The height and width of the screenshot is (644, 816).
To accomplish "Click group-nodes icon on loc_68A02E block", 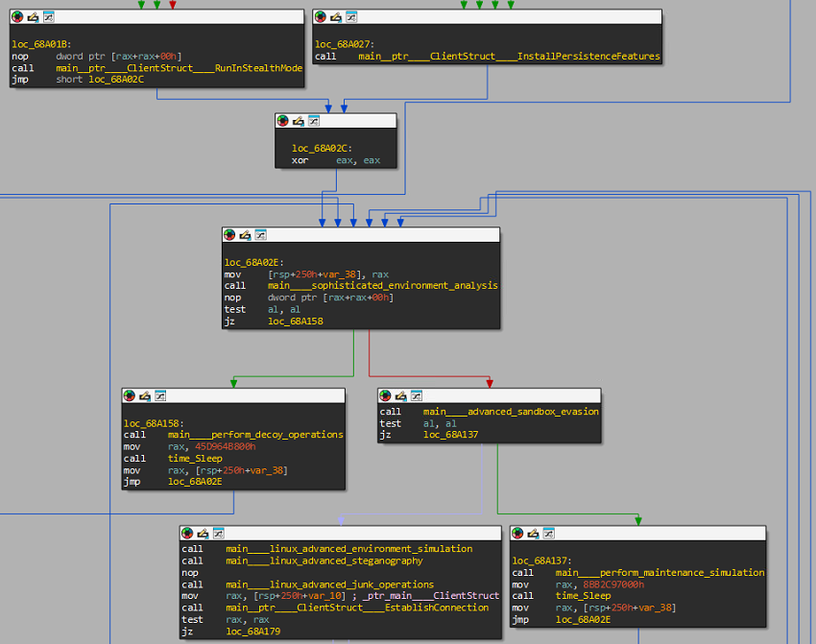I will pyautogui.click(x=261, y=235).
